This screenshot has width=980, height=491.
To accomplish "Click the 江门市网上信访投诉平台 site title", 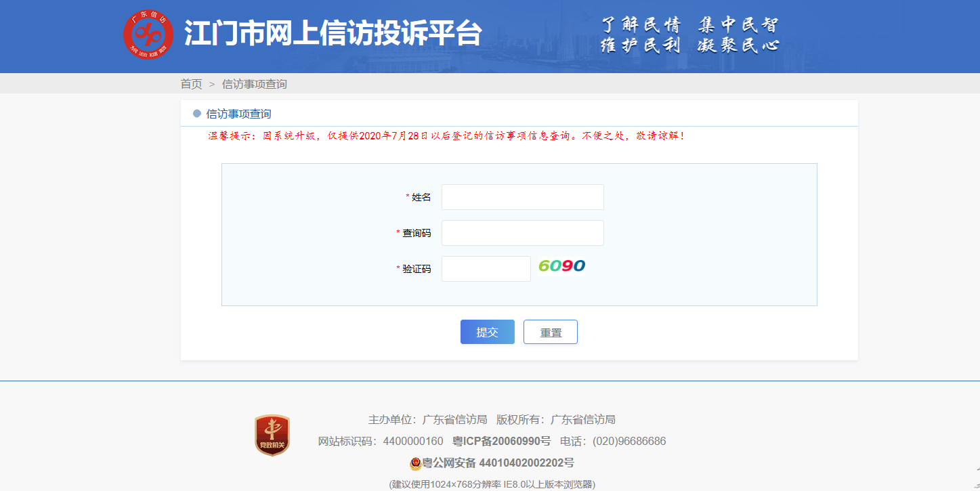I will point(333,33).
